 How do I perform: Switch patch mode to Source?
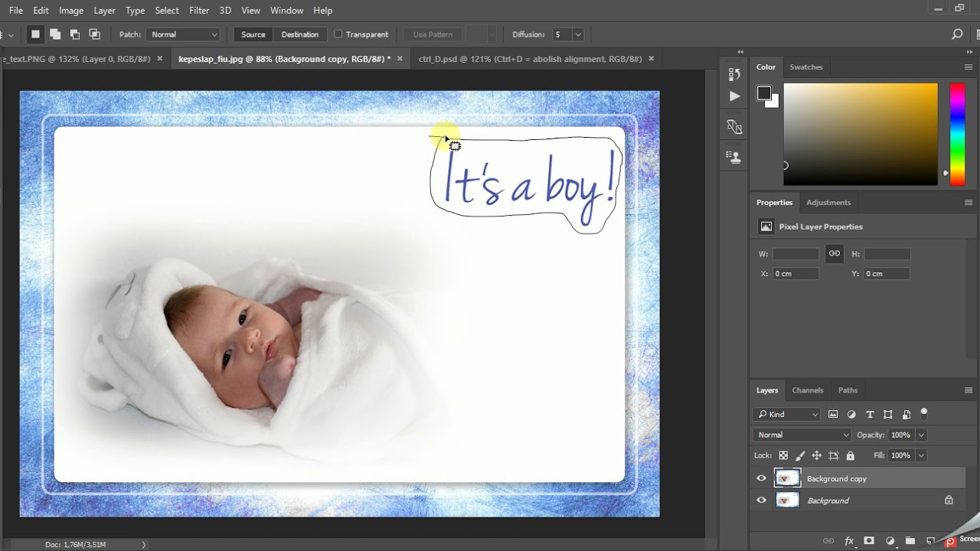[x=253, y=34]
